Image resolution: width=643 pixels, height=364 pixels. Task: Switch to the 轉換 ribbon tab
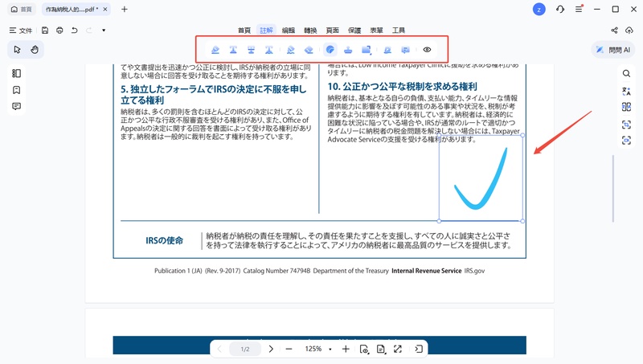point(310,31)
